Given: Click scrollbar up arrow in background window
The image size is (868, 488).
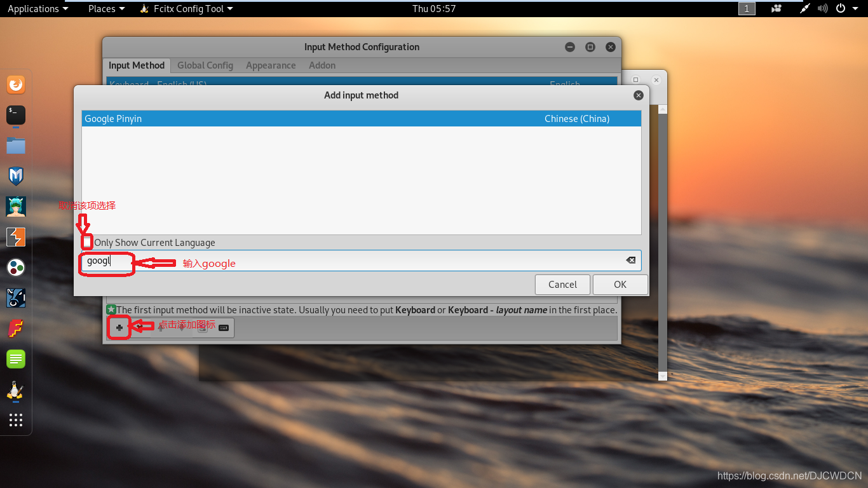Looking at the screenshot, I should (x=663, y=109).
